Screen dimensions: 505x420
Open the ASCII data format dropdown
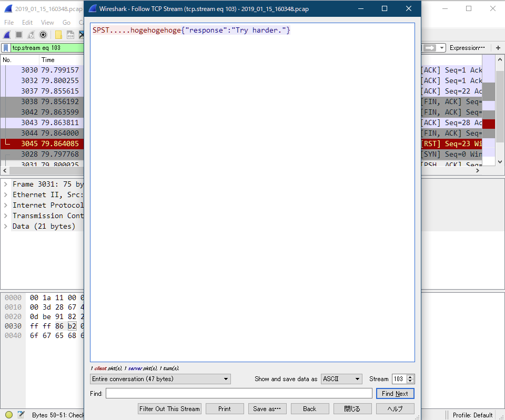(341, 379)
